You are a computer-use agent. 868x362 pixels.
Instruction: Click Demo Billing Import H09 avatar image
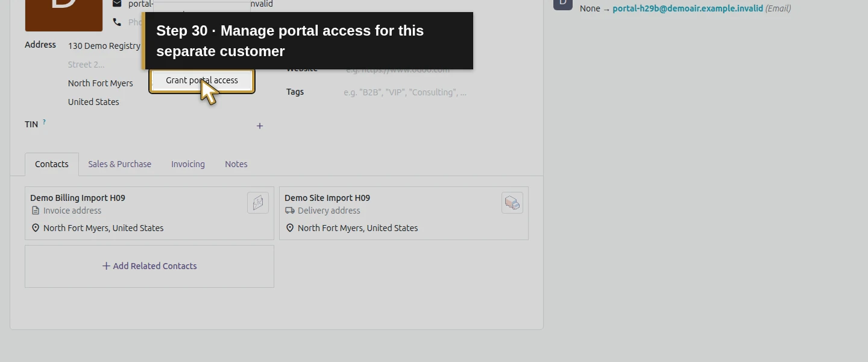point(258,203)
